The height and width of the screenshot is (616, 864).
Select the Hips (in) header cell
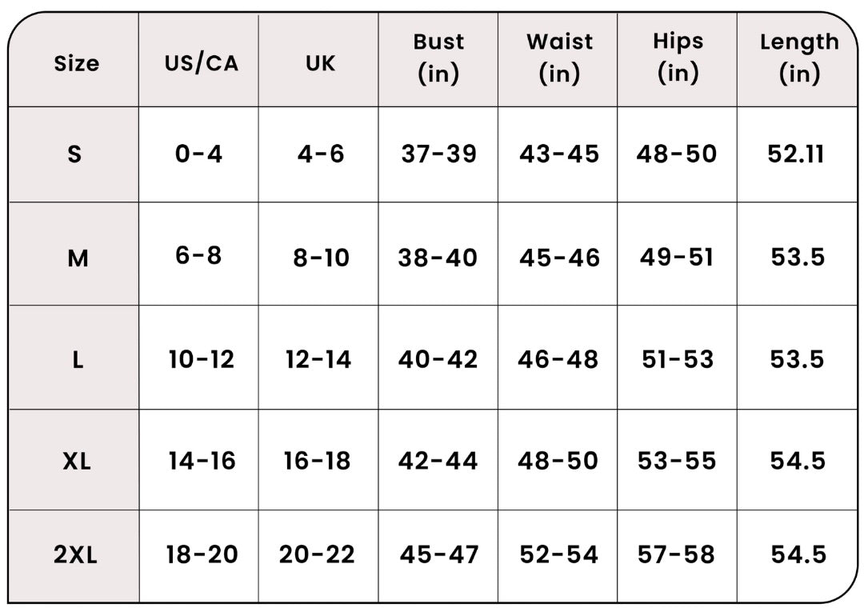click(x=678, y=58)
